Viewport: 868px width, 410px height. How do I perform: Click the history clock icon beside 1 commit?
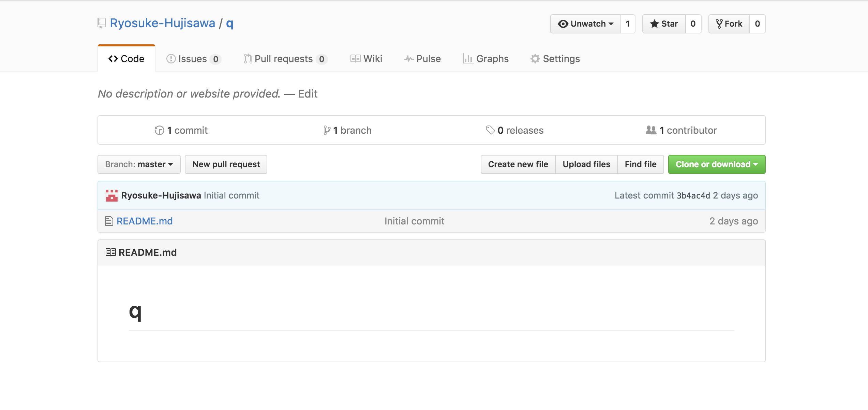(x=159, y=130)
